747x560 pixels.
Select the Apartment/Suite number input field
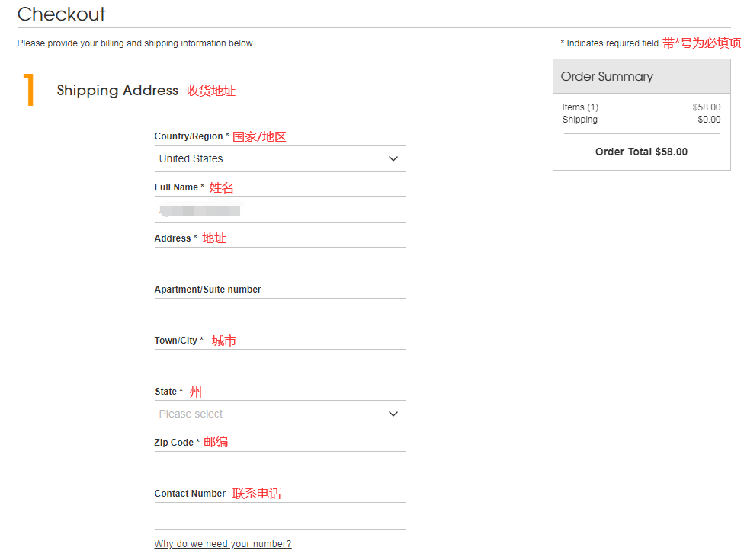point(280,312)
